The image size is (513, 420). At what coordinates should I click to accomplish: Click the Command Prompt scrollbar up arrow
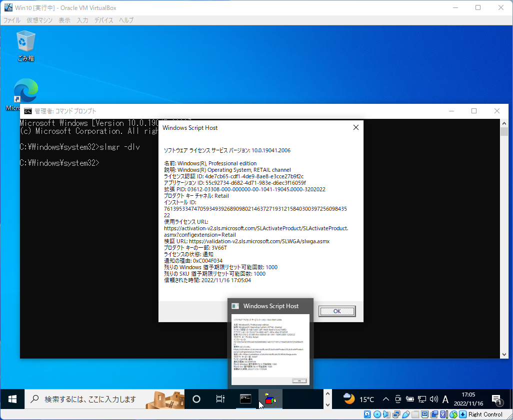pos(504,123)
